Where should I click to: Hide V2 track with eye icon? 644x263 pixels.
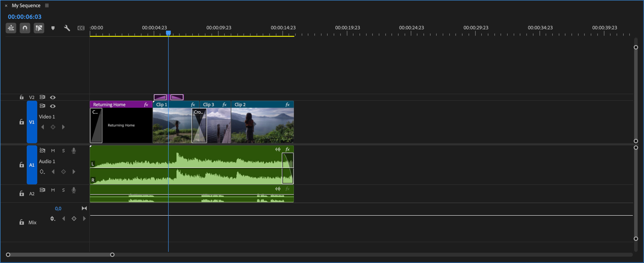pyautogui.click(x=53, y=97)
